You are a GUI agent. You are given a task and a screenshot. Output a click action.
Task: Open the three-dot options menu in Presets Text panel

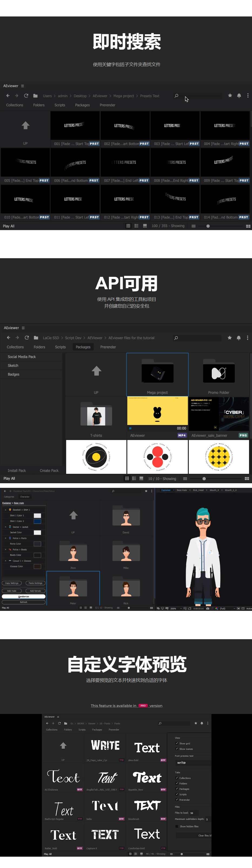pyautogui.click(x=248, y=95)
